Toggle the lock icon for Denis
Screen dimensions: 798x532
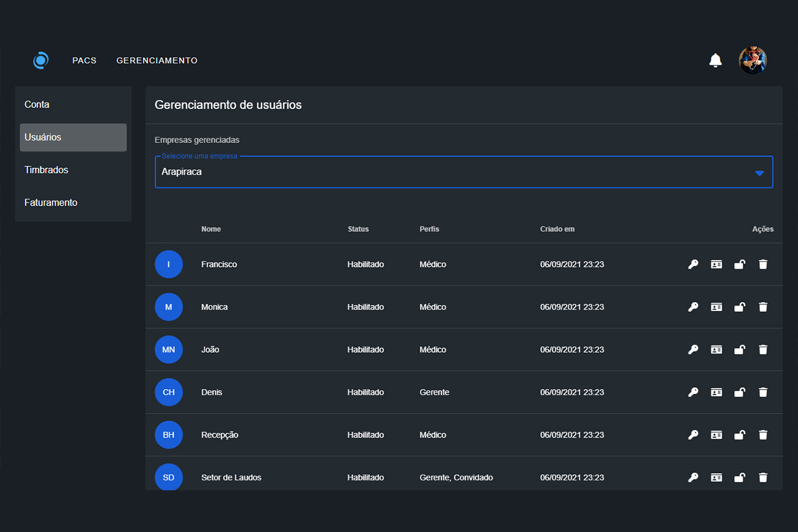[740, 392]
